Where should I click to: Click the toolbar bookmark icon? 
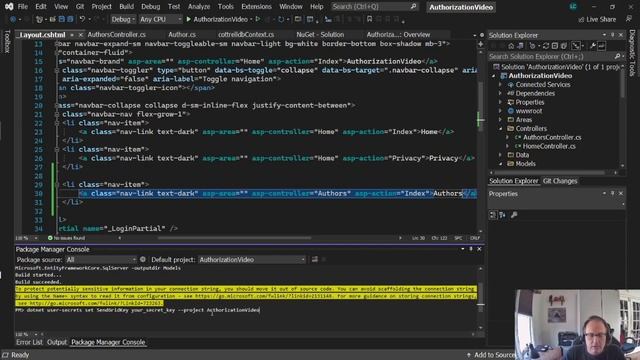369,19
